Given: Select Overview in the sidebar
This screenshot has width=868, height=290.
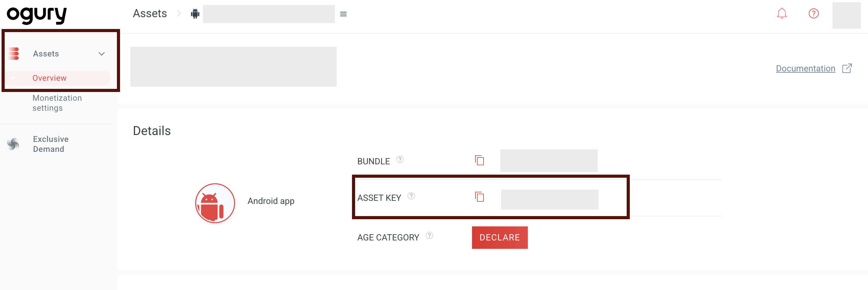Looking at the screenshot, I should (x=50, y=78).
